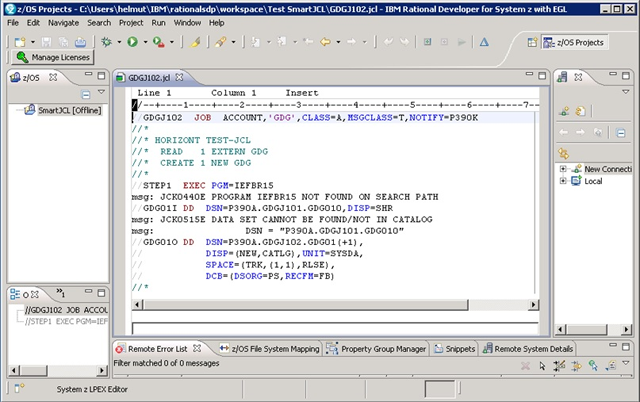Click the editor scroll left arrow

point(137,304)
